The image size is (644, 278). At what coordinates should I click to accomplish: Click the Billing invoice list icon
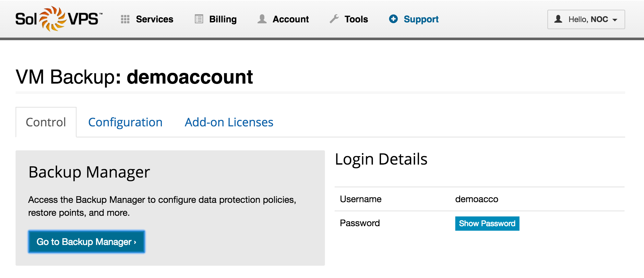coord(199,19)
